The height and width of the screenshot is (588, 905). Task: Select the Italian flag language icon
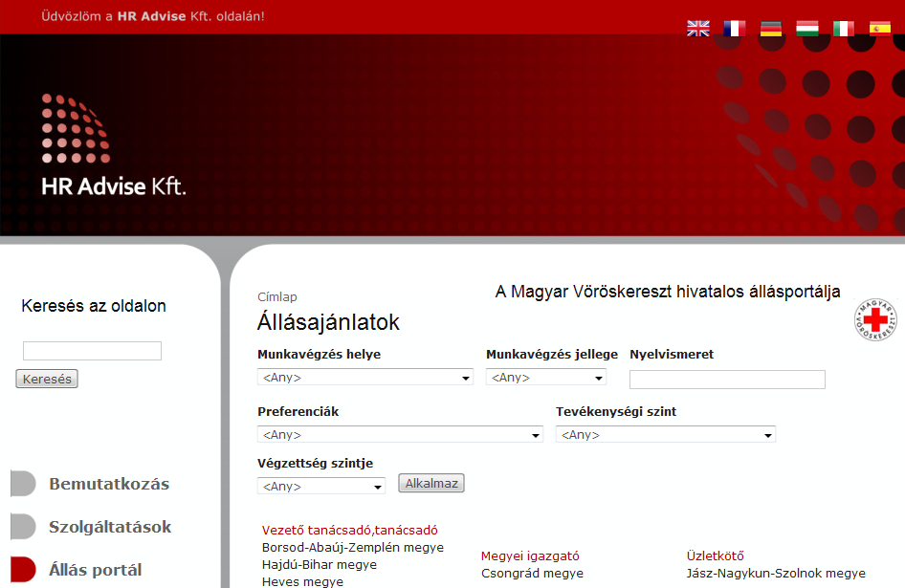pos(843,29)
